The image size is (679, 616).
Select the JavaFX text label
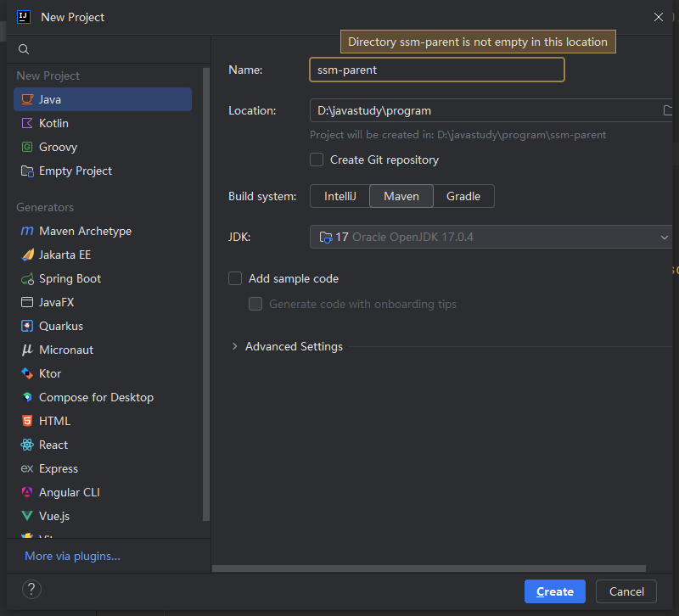(x=57, y=302)
